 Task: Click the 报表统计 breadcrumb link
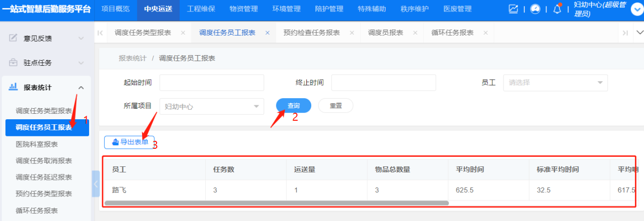133,58
